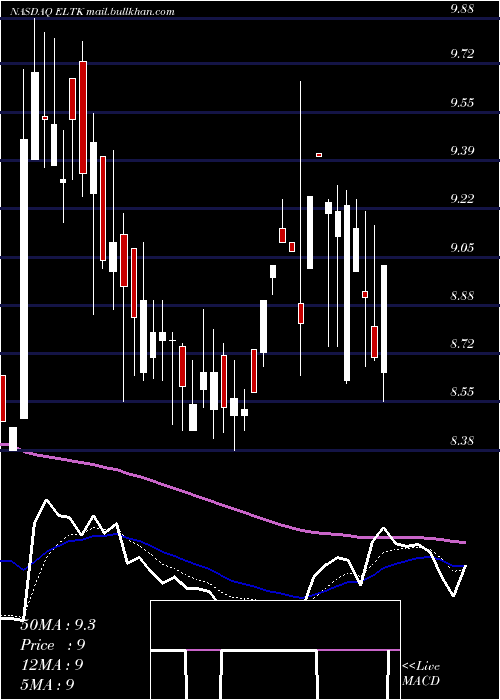Click the 8.72 price axis label
The image size is (500, 700).
[x=462, y=344]
